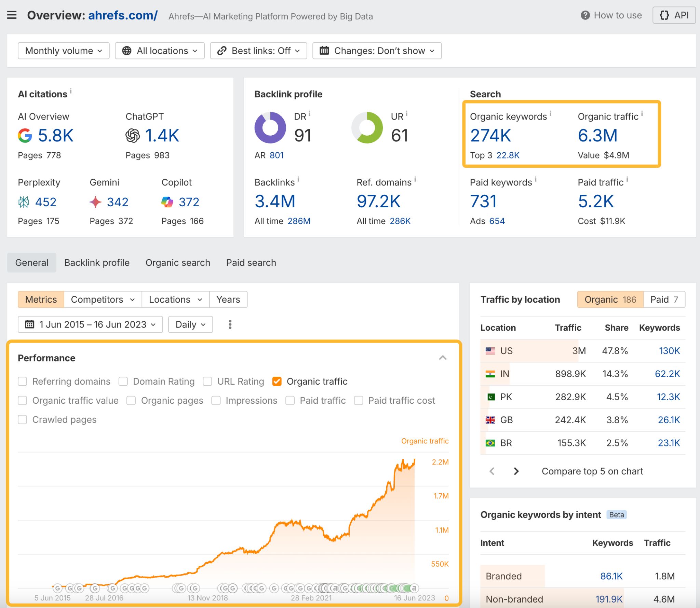
Task: Enable the Referring domains checkbox
Action: [x=23, y=381]
